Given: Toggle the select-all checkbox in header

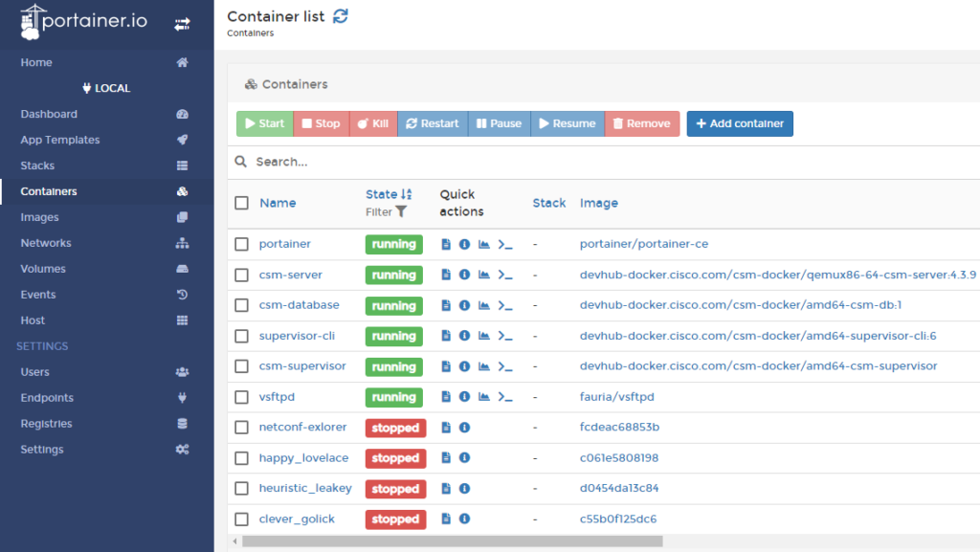Looking at the screenshot, I should pyautogui.click(x=242, y=203).
